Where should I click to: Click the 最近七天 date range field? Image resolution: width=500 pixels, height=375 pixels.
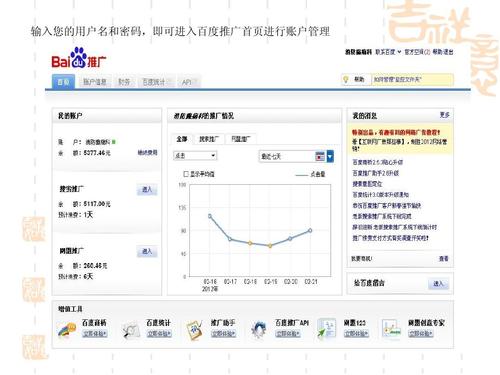[x=287, y=156]
